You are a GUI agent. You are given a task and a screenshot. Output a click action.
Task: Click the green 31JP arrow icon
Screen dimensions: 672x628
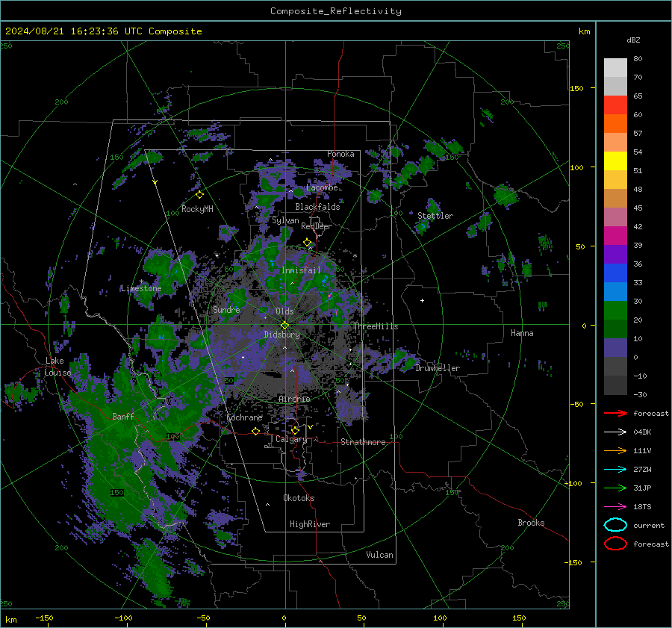615,488
